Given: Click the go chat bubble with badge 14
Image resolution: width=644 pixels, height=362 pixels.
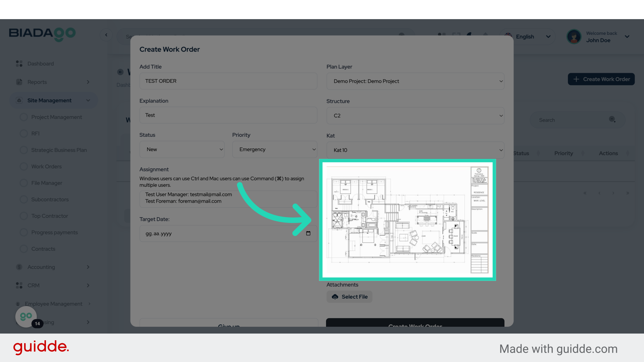Looking at the screenshot, I should (x=26, y=316).
